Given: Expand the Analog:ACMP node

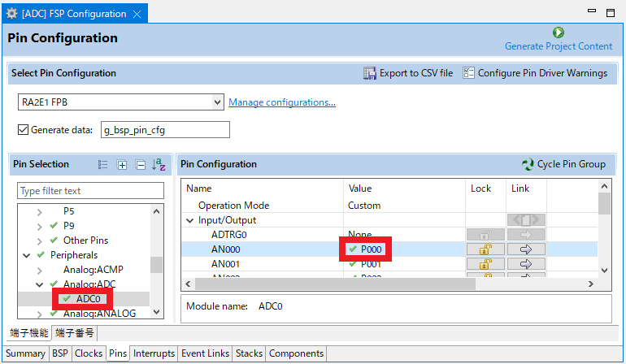Looking at the screenshot, I should point(39,271).
